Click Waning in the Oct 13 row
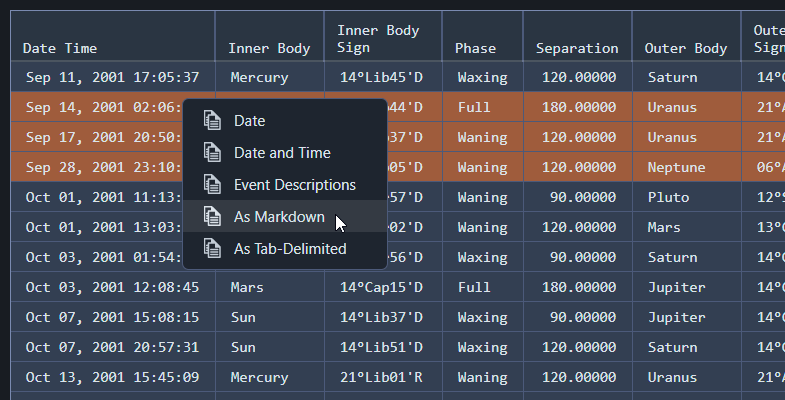The width and height of the screenshot is (785, 400). (x=483, y=378)
